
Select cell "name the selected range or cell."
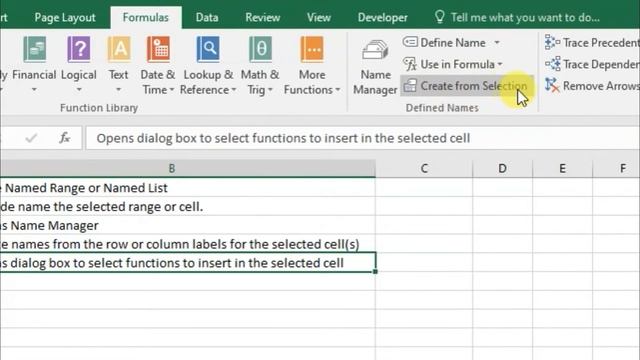(x=188, y=207)
